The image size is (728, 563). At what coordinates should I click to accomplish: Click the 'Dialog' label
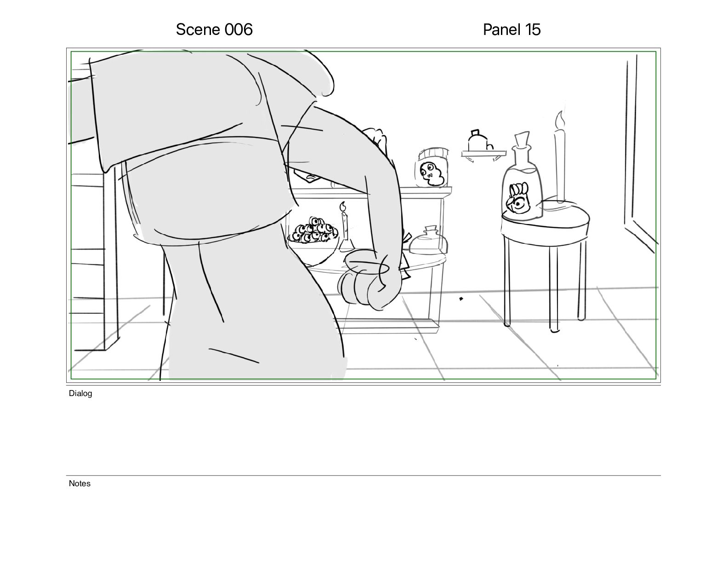click(80, 393)
